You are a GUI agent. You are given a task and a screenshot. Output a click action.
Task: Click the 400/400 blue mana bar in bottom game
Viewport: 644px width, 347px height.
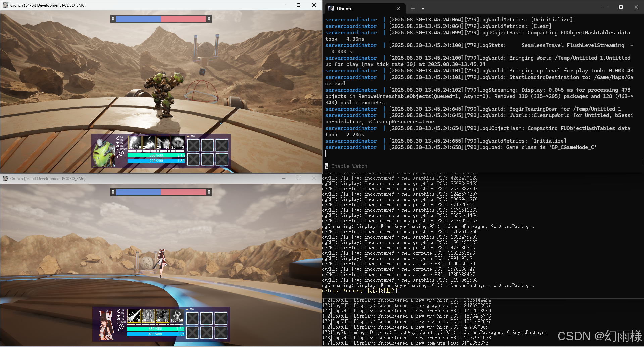(155, 334)
